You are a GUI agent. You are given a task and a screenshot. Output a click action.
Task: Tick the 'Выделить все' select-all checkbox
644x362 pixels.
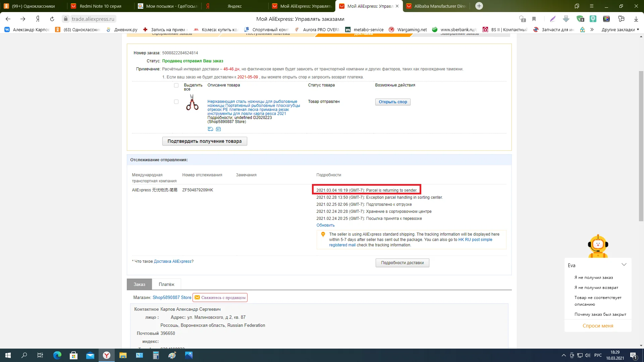coord(176,85)
